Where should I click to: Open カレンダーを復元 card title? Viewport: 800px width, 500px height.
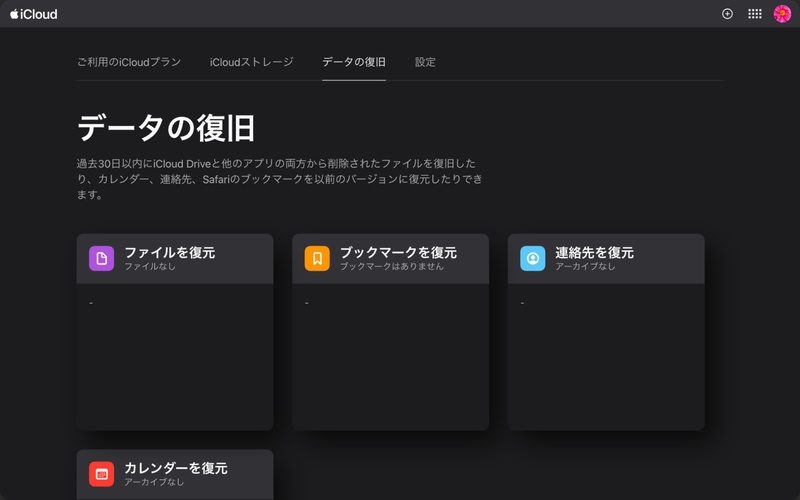[x=176, y=468]
